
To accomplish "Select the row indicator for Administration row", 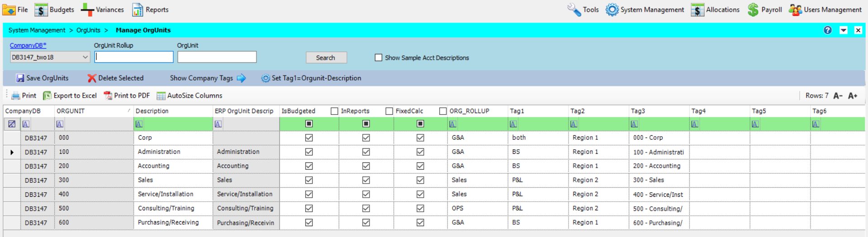I will point(12,152).
